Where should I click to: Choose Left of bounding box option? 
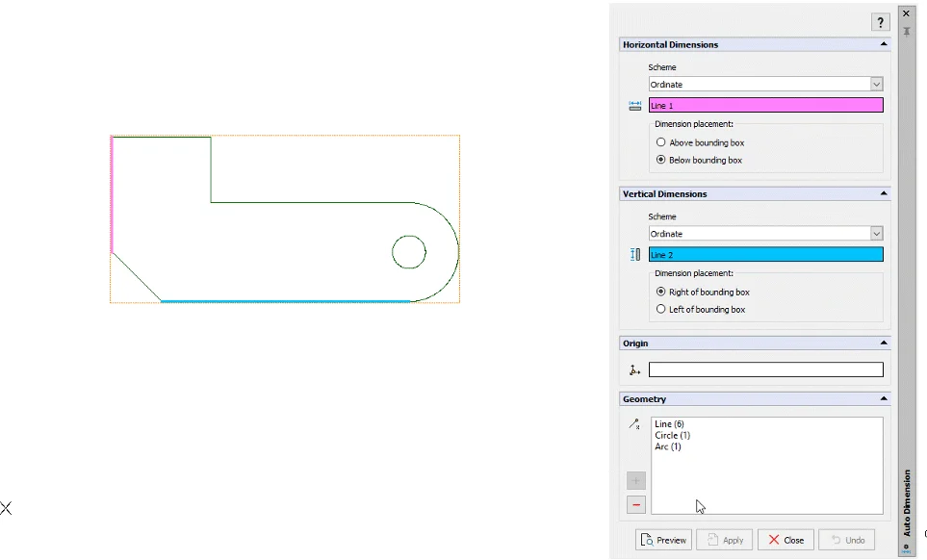click(x=661, y=309)
